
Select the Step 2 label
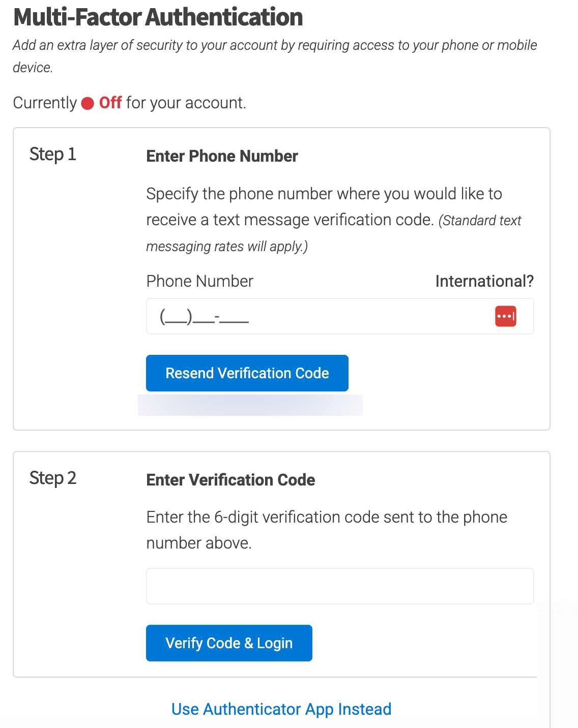point(53,478)
